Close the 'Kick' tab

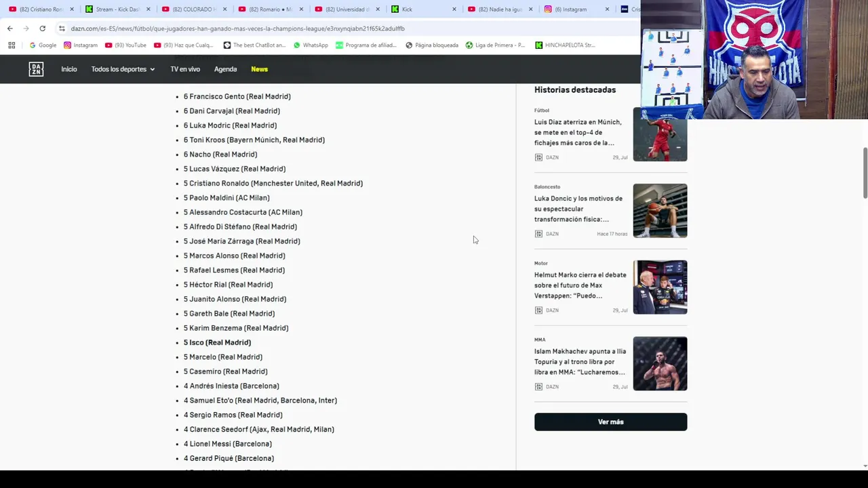[x=454, y=9]
